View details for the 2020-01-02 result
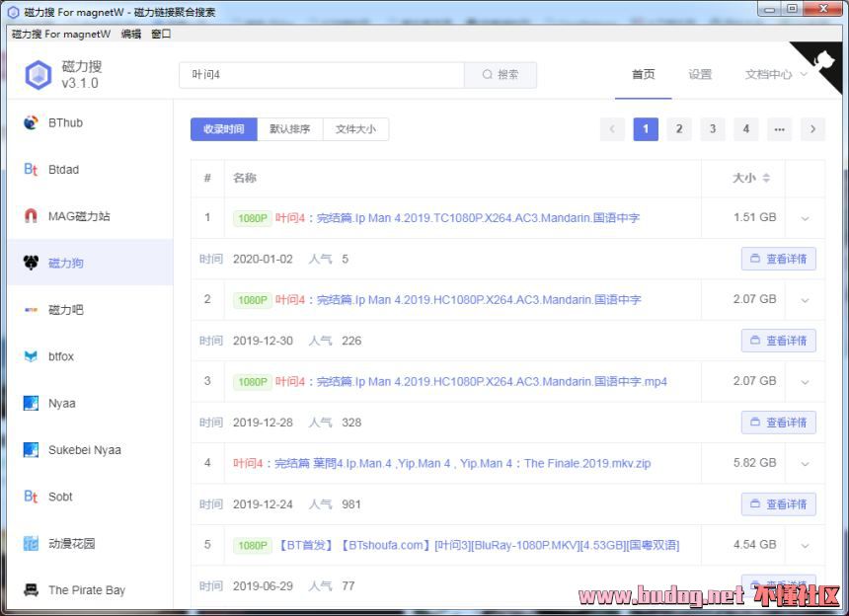 [779, 260]
